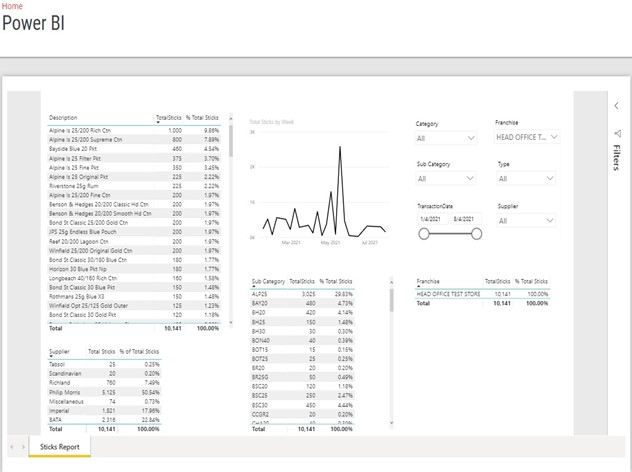Select ALP25 sub category row
The width and height of the screenshot is (632, 472).
[302, 294]
